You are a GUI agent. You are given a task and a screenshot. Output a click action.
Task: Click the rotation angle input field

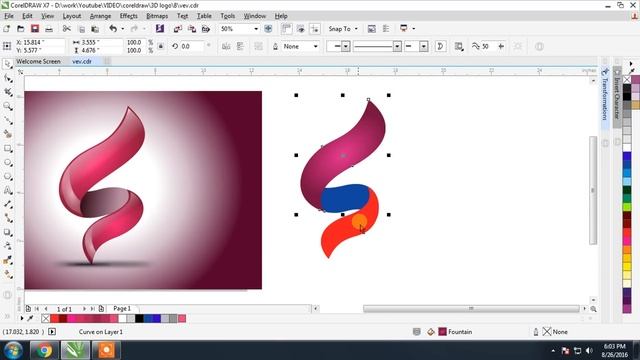191,47
